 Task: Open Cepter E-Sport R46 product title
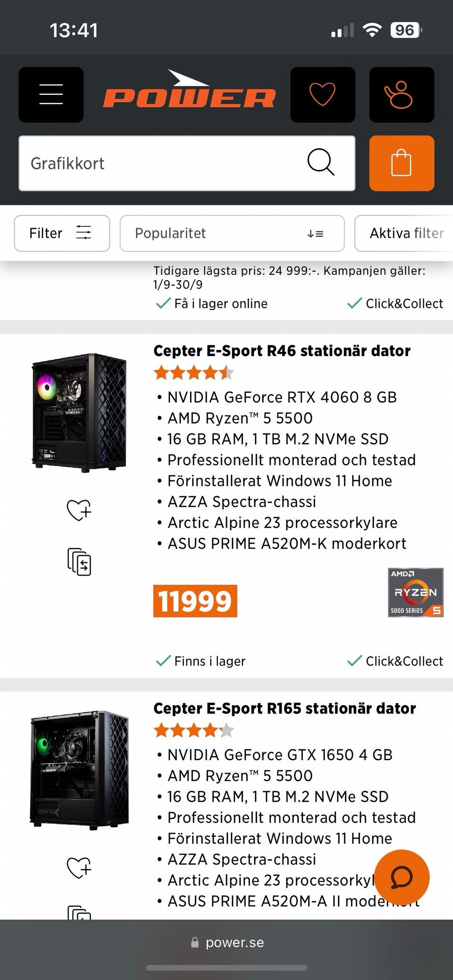click(282, 351)
